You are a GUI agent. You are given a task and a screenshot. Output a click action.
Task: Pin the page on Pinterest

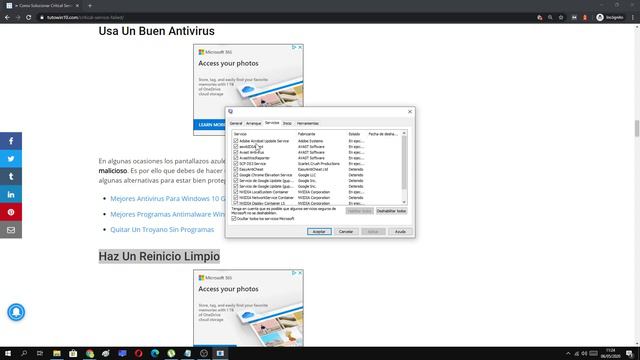pos(11,212)
